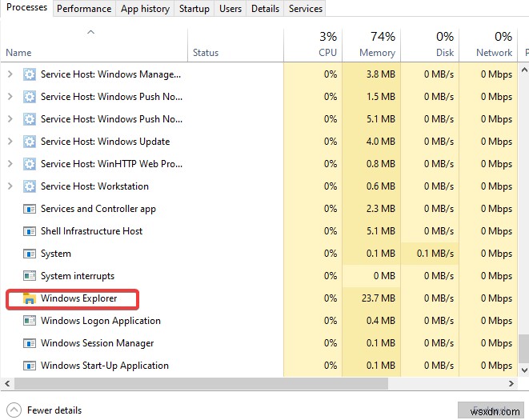This screenshot has height=420, width=529.
Task: Click the System interrupts icon
Action: click(30, 276)
